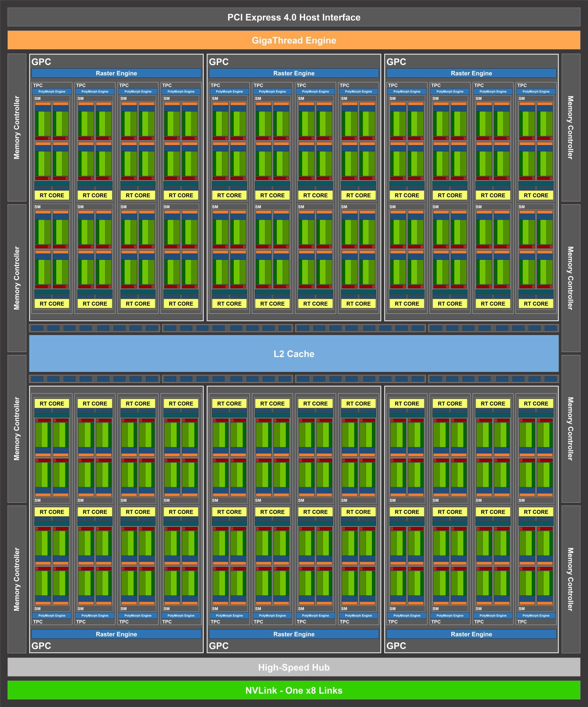Click the topmost Memory Controller on the left edge

coord(17,128)
